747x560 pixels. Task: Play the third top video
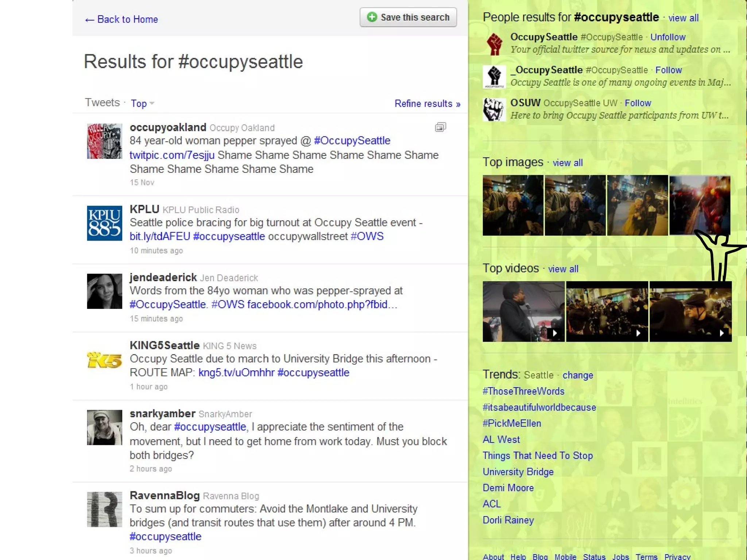(690, 311)
